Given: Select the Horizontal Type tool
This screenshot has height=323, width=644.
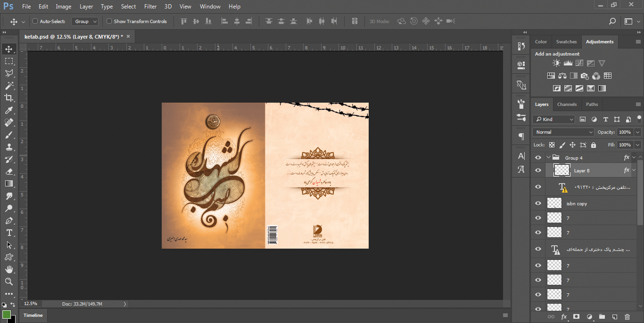Looking at the screenshot, I should point(9,233).
